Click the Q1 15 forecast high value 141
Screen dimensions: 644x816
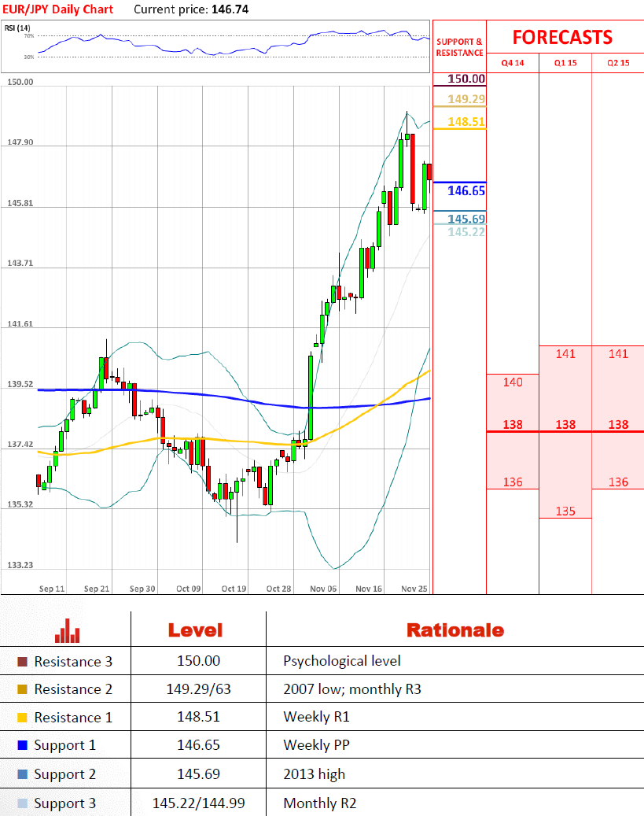[x=565, y=354]
